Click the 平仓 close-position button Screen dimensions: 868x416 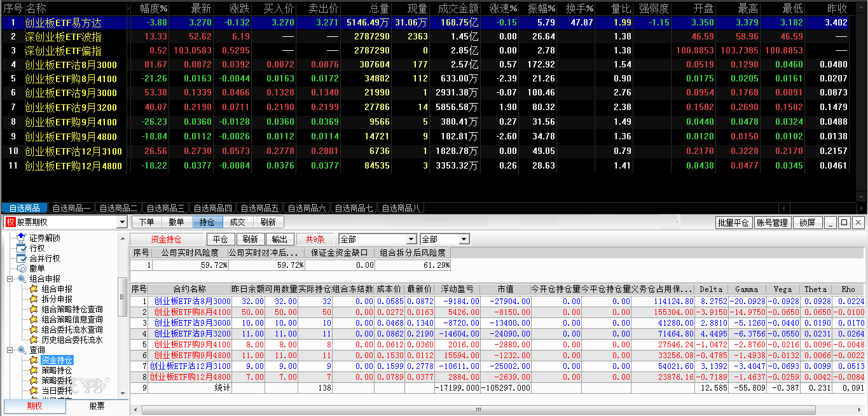point(220,239)
